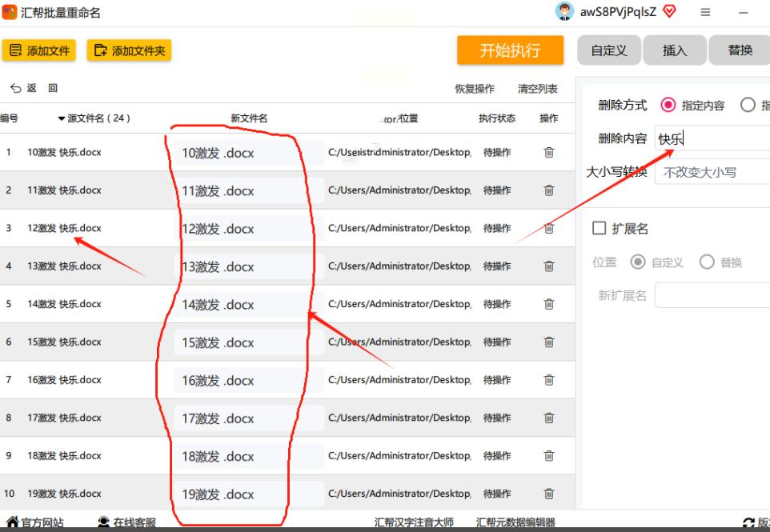
Task: Click 恢复操作 to undo
Action: (475, 89)
